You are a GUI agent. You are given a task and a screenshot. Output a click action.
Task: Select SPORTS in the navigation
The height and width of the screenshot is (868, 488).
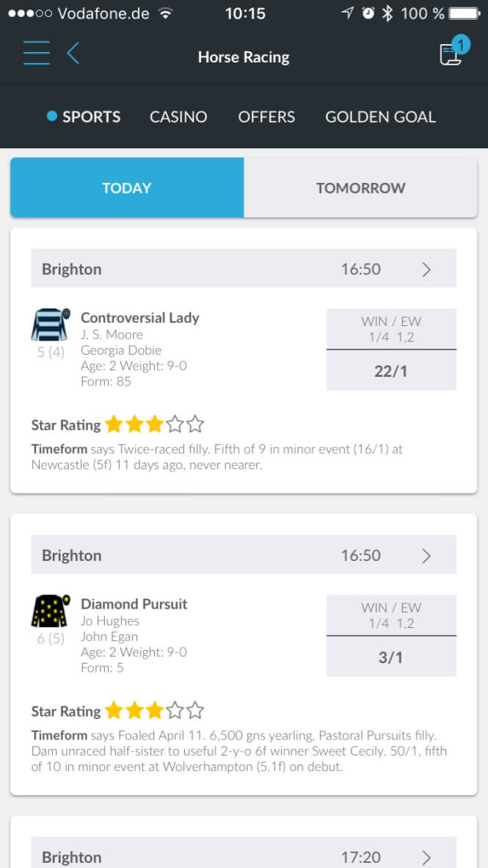pyautogui.click(x=84, y=117)
